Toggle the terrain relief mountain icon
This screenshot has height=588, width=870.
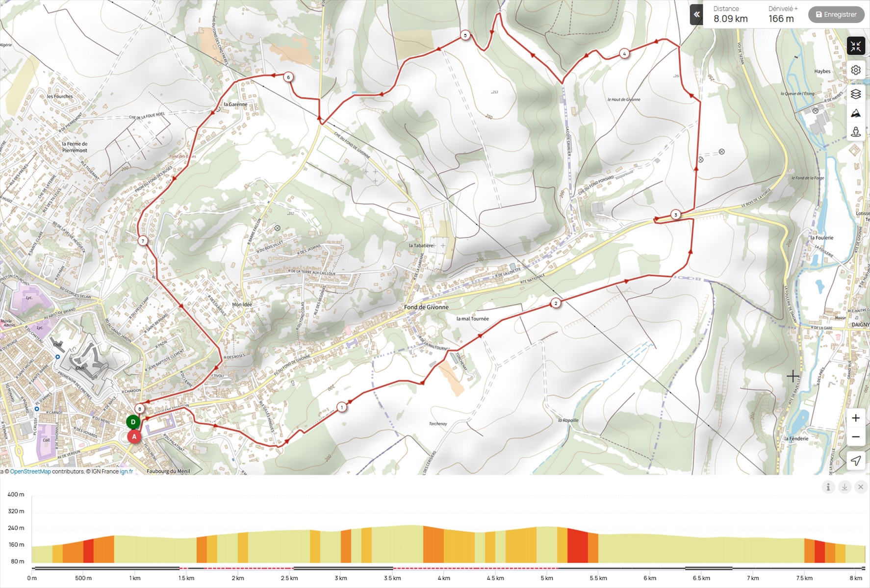pyautogui.click(x=856, y=113)
